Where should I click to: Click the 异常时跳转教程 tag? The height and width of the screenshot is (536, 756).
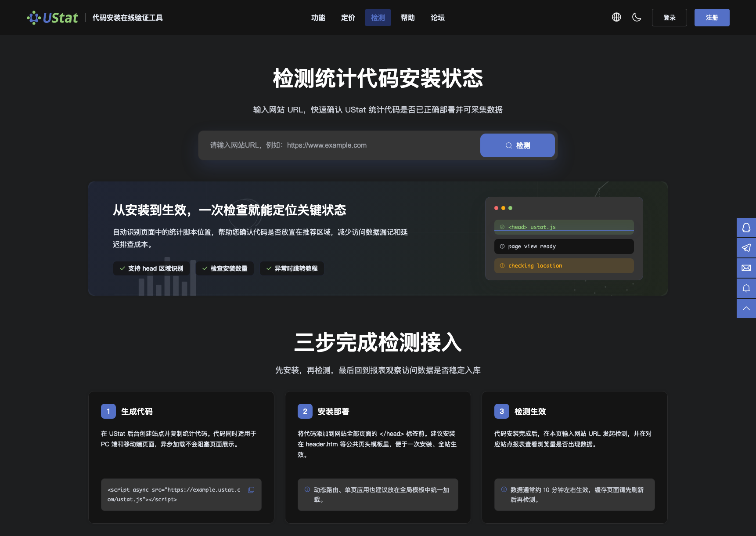(292, 268)
